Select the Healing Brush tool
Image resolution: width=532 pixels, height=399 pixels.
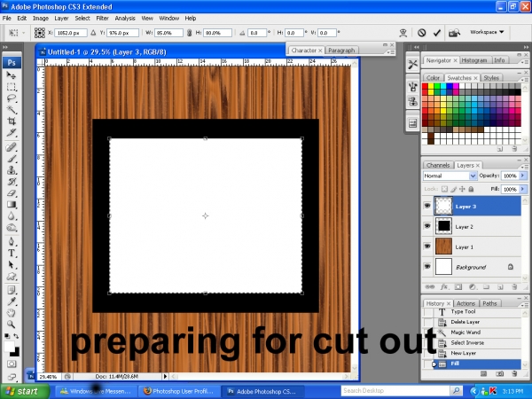[12, 147]
